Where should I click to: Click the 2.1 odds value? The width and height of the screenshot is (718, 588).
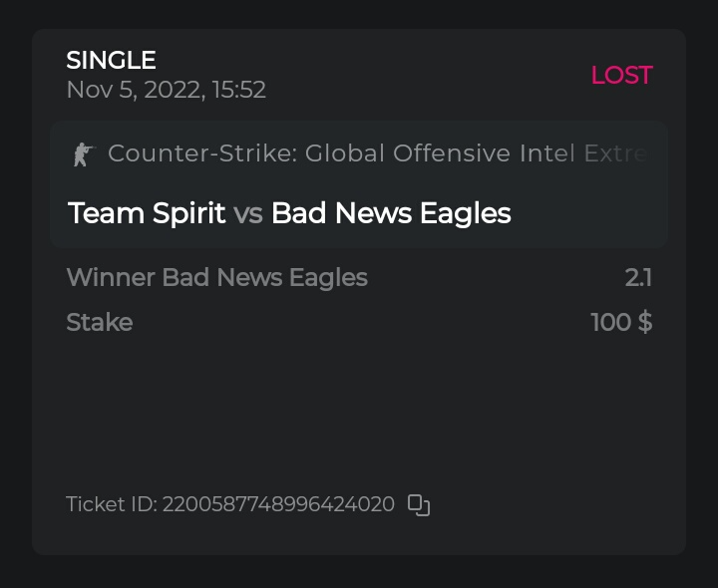pyautogui.click(x=638, y=277)
